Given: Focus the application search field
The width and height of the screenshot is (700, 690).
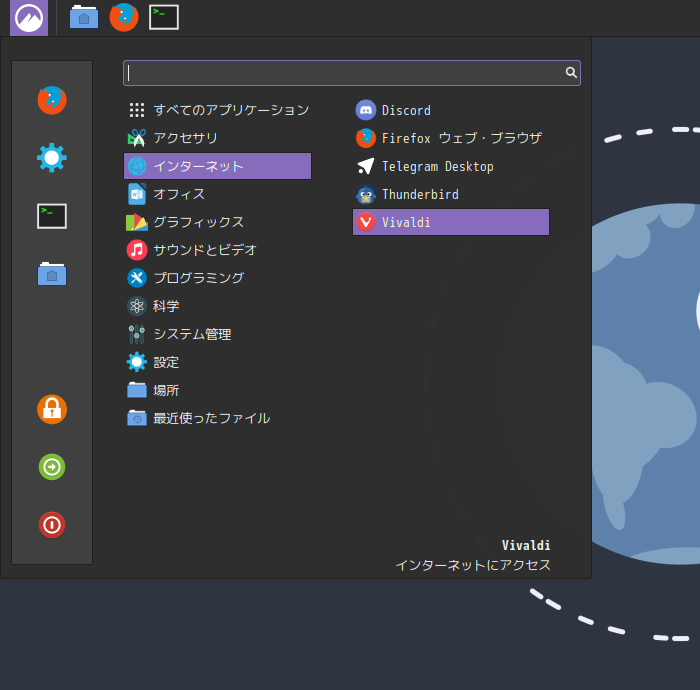Looking at the screenshot, I should (x=352, y=73).
